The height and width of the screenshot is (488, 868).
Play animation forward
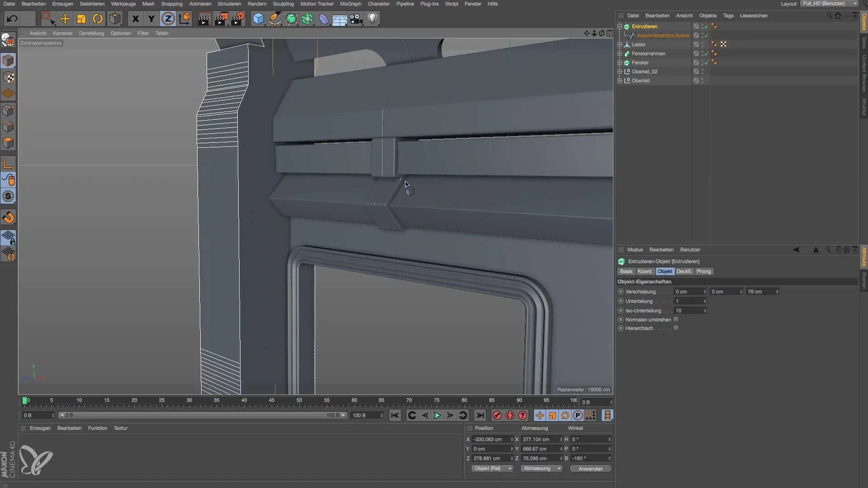(x=437, y=415)
